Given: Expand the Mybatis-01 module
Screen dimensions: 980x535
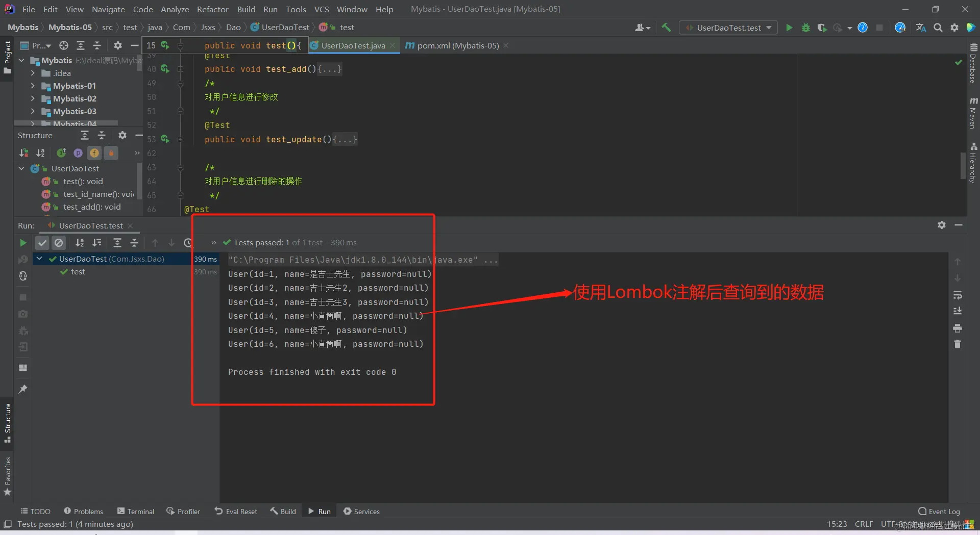Looking at the screenshot, I should tap(33, 86).
